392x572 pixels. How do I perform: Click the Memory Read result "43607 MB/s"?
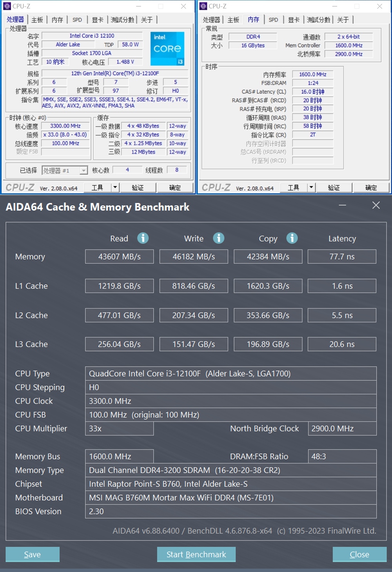120,257
